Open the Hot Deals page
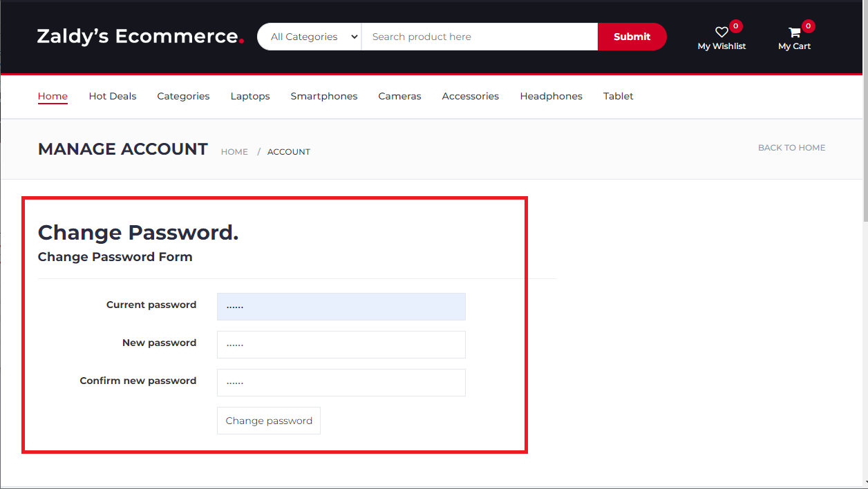868x489 pixels. 112,96
